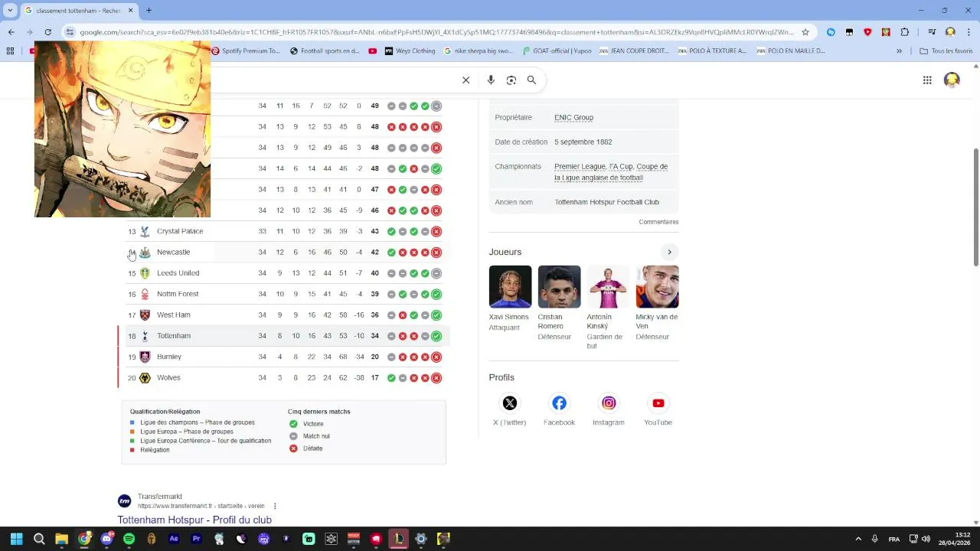This screenshot has width=980, height=551.
Task: Go back to the previous page
Action: click(x=11, y=32)
